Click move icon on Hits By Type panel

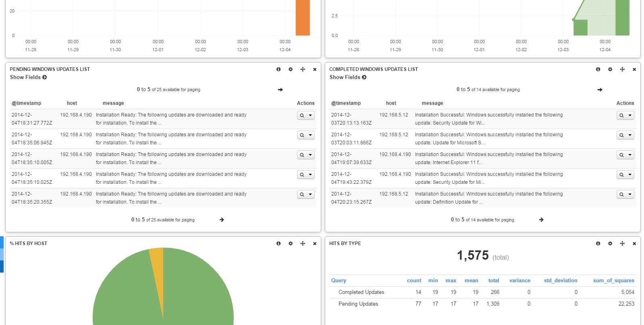622,244
